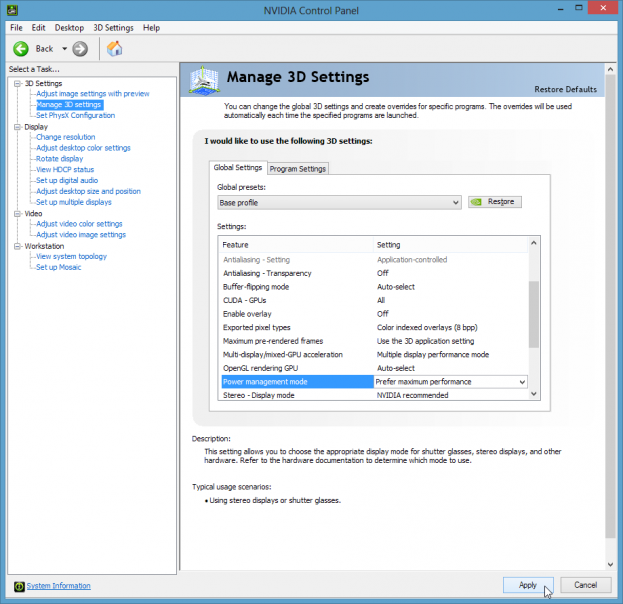
Task: Click the grey Forward arrow icon
Action: 80,49
